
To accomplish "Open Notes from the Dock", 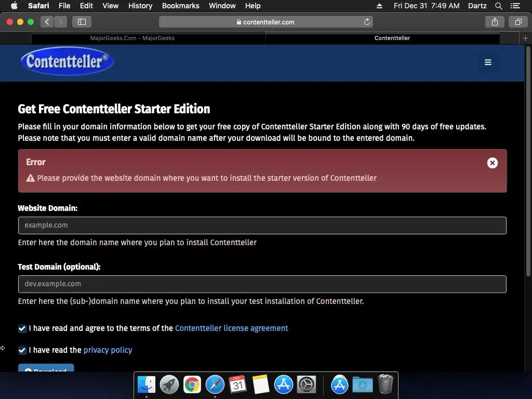I will [261, 384].
